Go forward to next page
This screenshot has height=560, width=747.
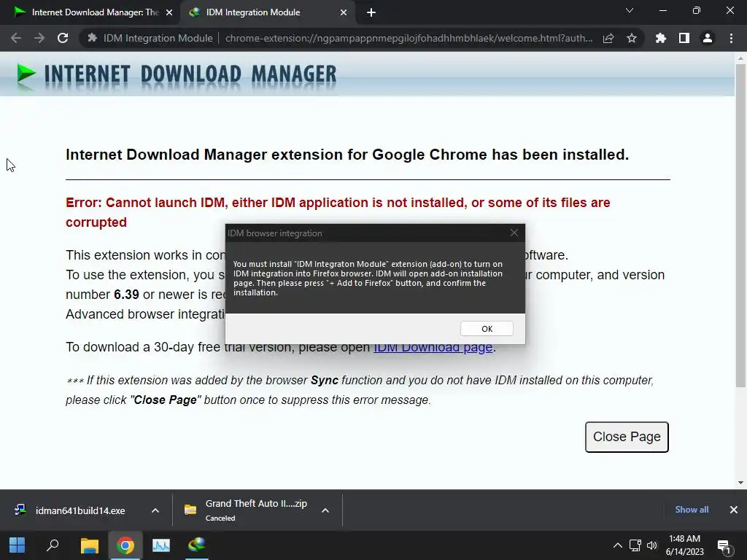click(x=39, y=38)
